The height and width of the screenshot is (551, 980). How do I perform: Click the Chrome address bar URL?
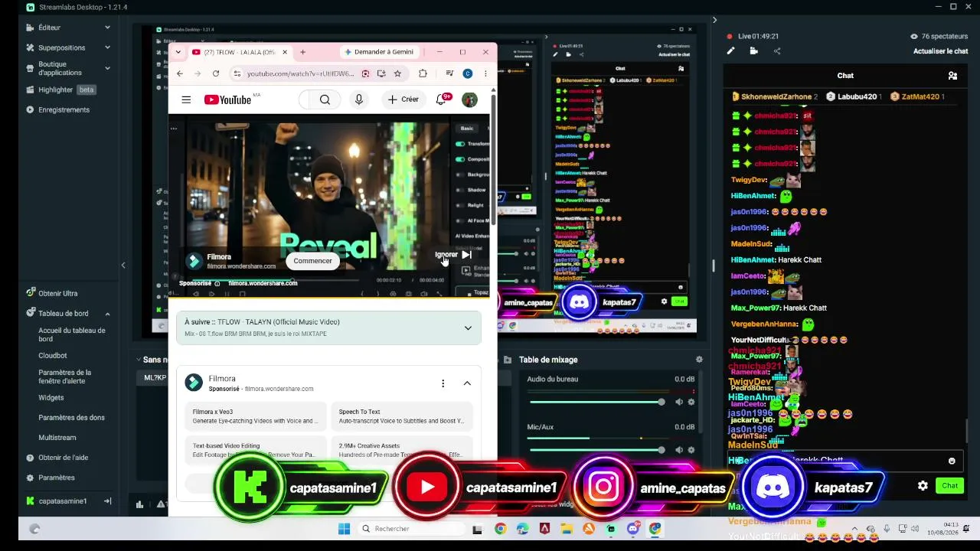(300, 73)
